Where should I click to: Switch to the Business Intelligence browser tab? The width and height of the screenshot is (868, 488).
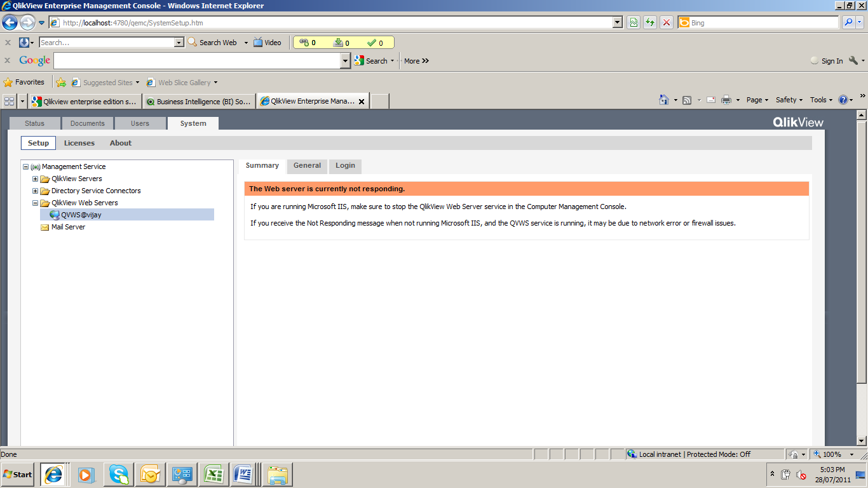[x=198, y=101]
